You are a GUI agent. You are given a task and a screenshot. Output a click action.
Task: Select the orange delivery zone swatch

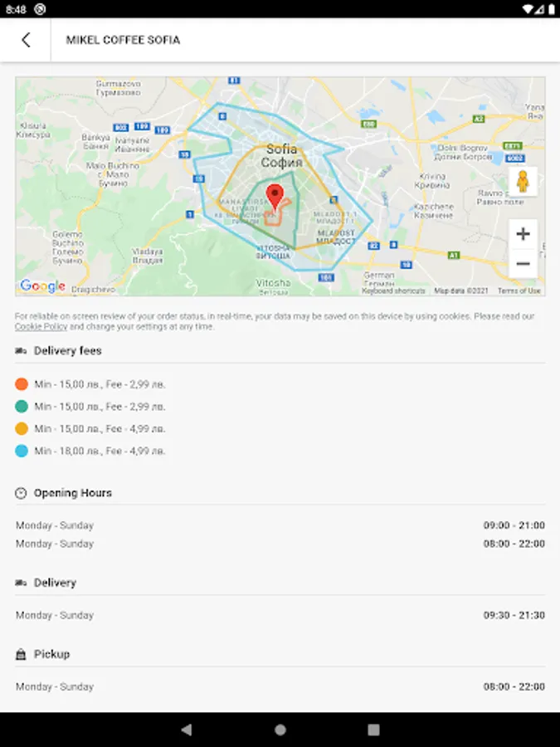(22, 384)
